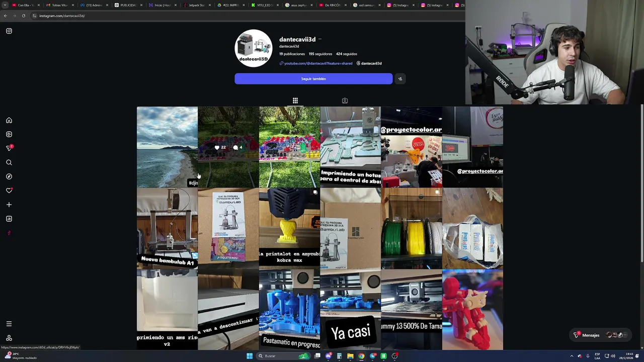Image resolution: width=644 pixels, height=362 pixels.
Task: Open the hamburger More menu in the sidebar
Action: pos(9,324)
